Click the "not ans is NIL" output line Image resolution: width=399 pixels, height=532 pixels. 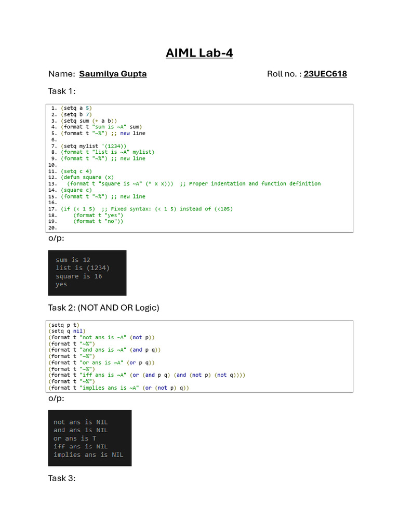pyautogui.click(x=81, y=422)
